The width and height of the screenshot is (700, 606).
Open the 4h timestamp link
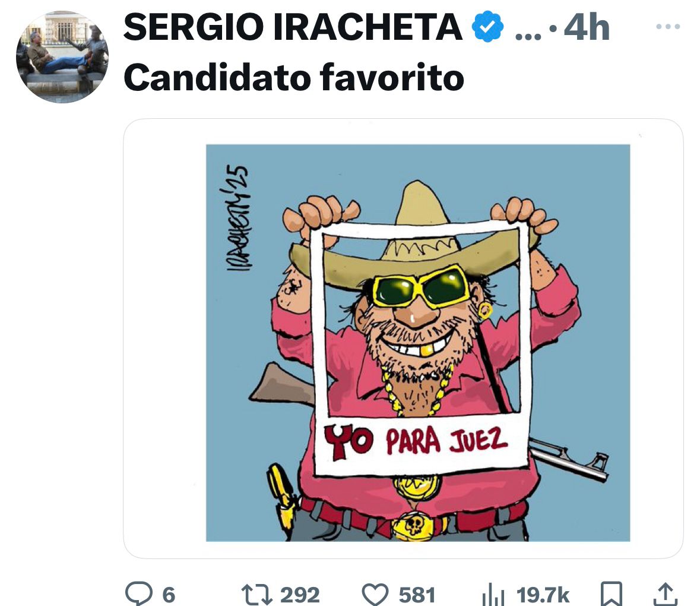[586, 27]
